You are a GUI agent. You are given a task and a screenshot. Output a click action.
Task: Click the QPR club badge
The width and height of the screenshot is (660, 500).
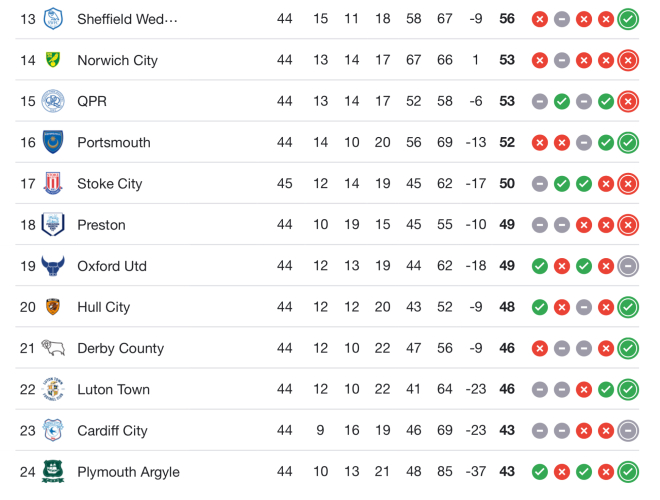[53, 101]
